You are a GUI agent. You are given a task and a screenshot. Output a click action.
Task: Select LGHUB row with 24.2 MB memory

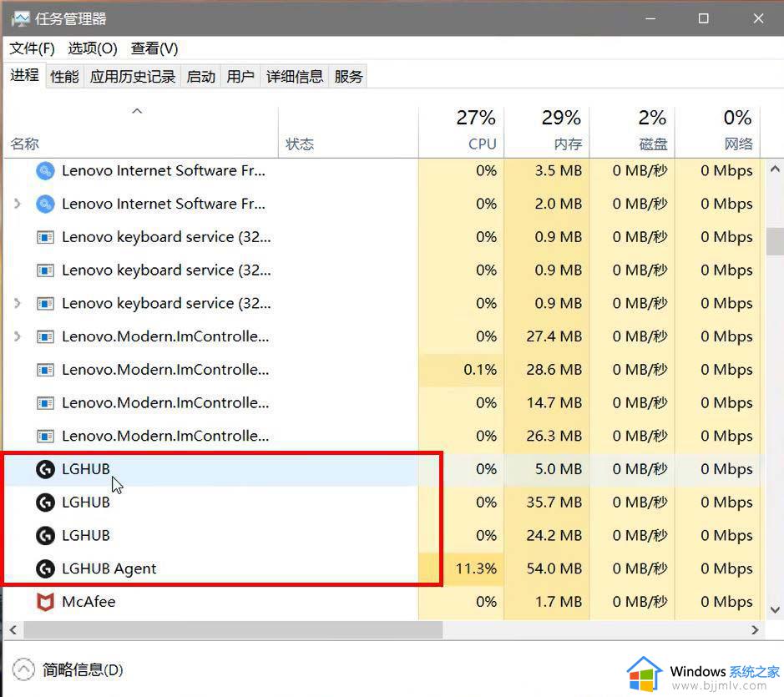pyautogui.click(x=382, y=536)
